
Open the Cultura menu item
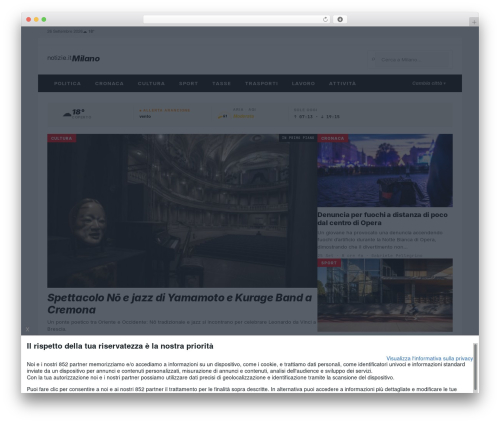click(151, 83)
